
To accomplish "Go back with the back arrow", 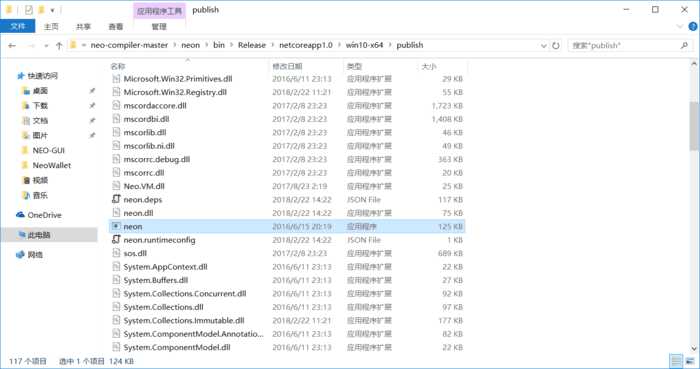I will point(12,46).
